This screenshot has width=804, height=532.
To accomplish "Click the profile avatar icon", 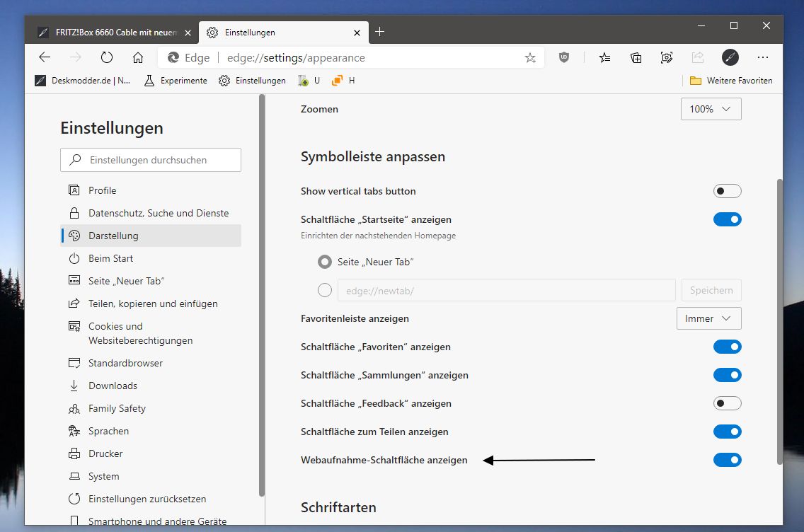I will pyautogui.click(x=730, y=57).
